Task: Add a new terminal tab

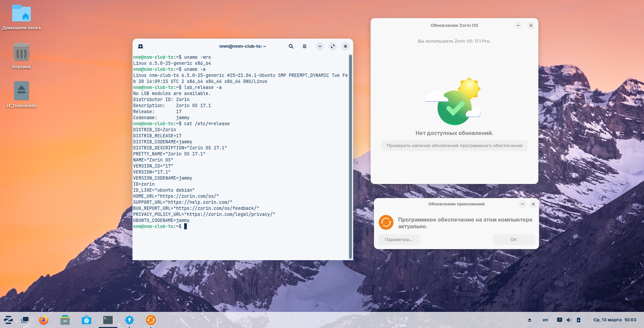Action: tap(141, 46)
